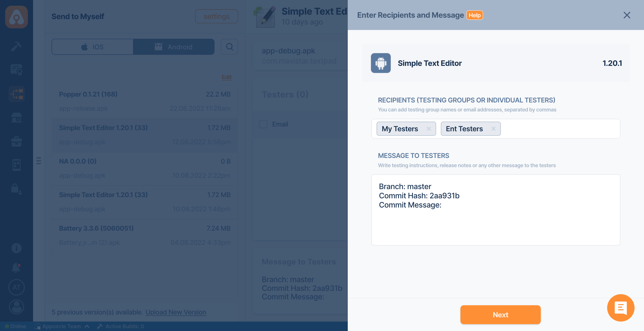Click the Appcircle logo icon

[x=17, y=17]
